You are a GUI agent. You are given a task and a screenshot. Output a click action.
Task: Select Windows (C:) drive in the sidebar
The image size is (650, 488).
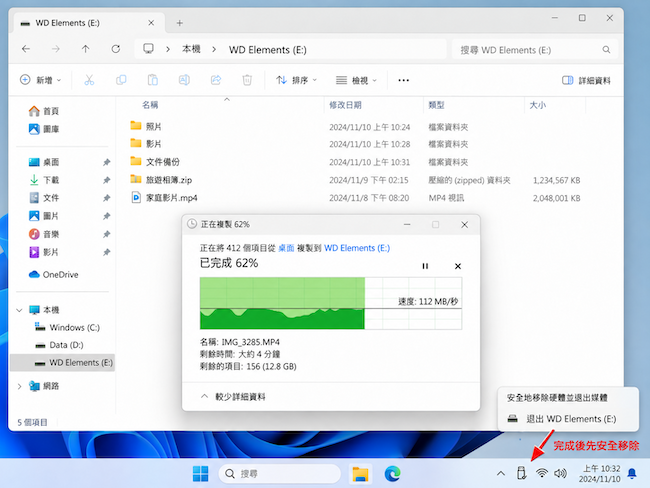[x=68, y=328]
